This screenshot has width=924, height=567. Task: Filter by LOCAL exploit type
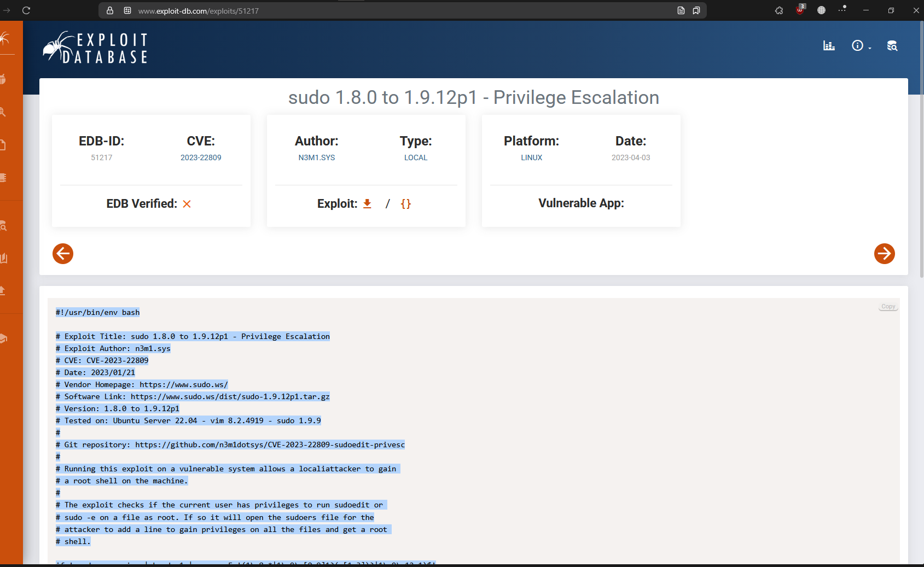415,157
